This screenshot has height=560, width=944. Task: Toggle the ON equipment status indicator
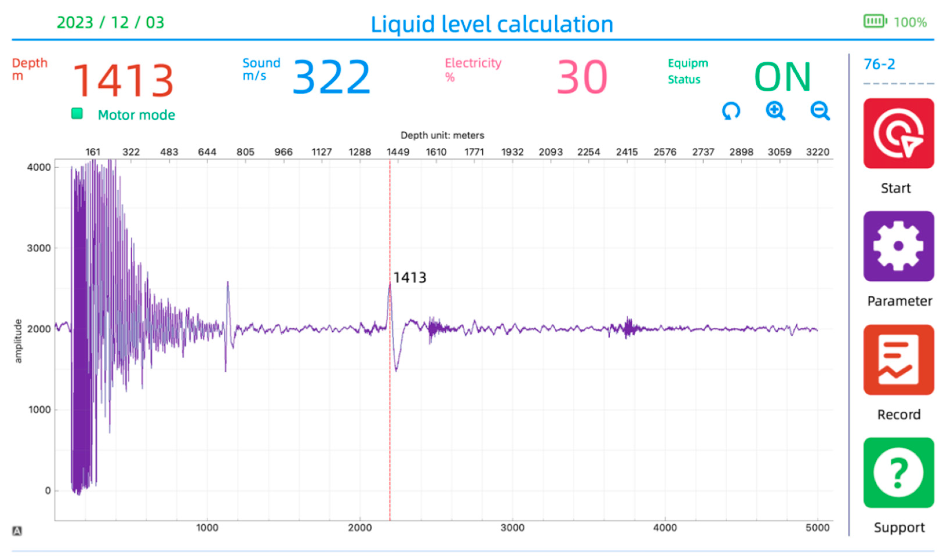click(782, 77)
